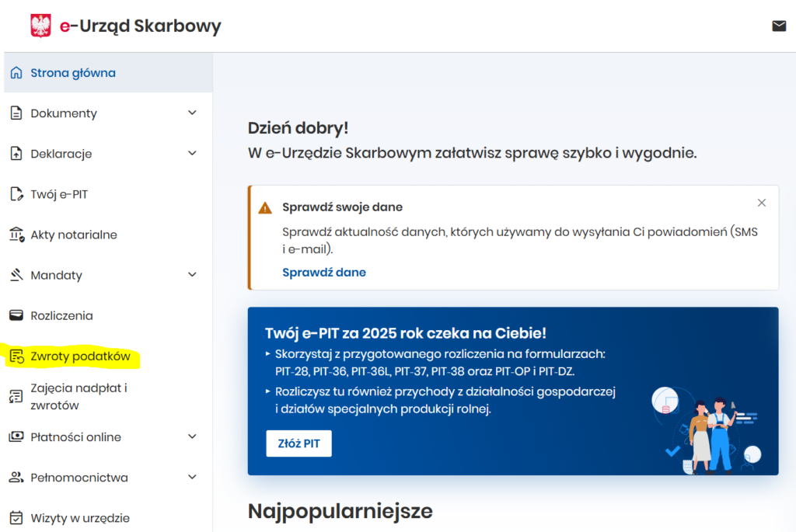
Task: Click the Dokumenty document icon
Action: pyautogui.click(x=16, y=113)
